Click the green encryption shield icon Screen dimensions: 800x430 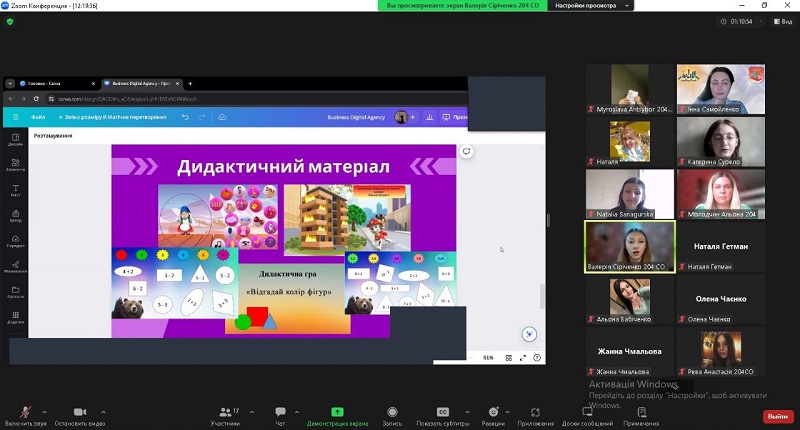10,21
